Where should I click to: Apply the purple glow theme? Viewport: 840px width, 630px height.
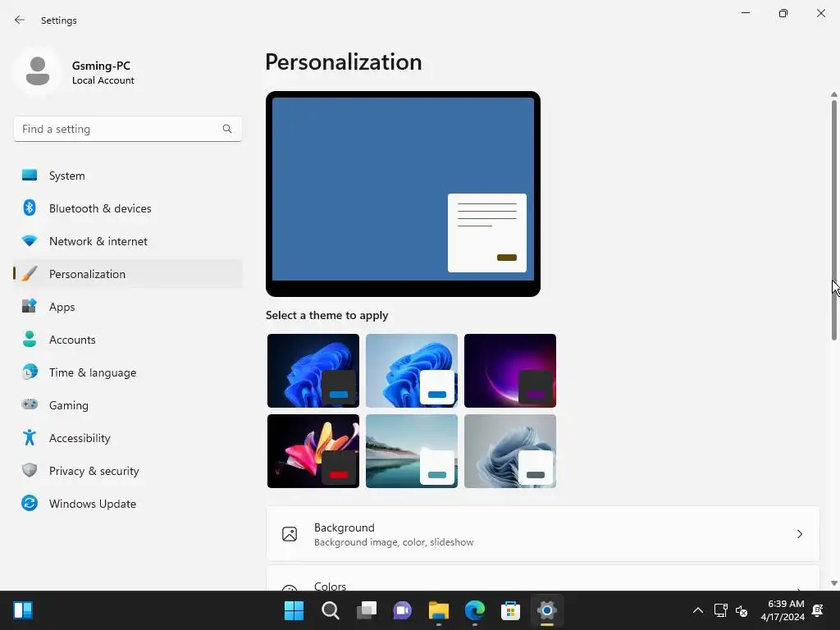pos(510,371)
